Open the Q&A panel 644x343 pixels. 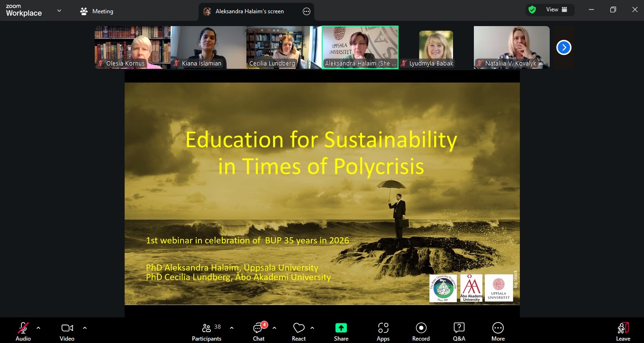(459, 331)
